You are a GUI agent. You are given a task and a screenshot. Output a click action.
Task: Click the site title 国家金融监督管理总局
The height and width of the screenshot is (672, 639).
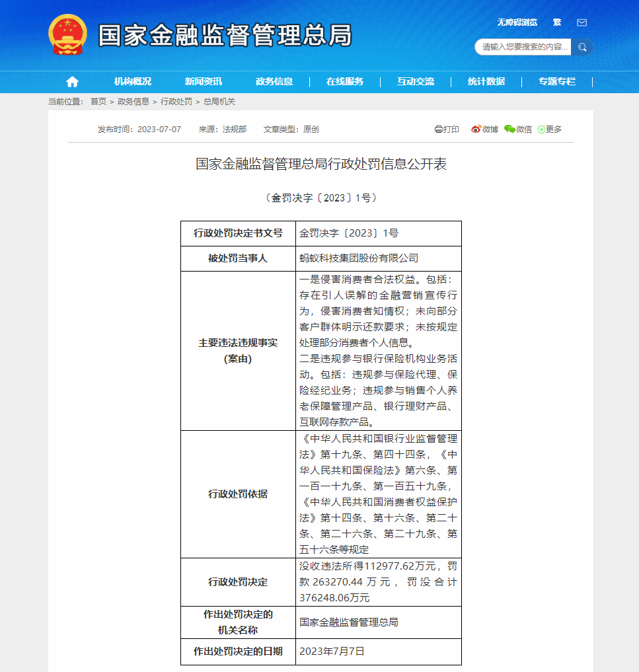coord(225,35)
